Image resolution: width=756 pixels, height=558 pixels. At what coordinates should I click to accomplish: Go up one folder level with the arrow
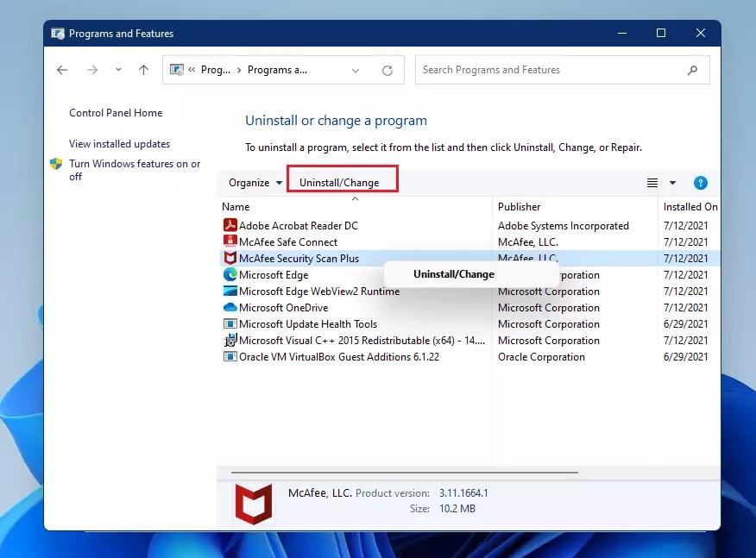coord(143,70)
